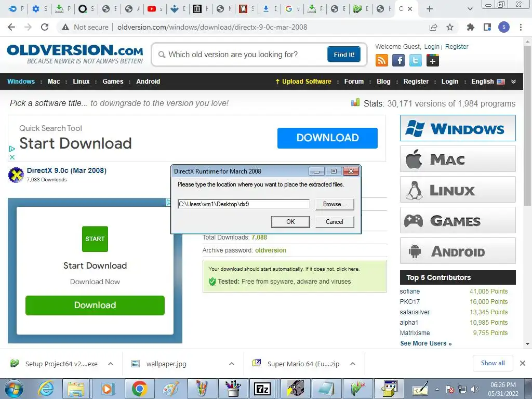Open the English language dropdown
Image resolution: width=532 pixels, height=399 pixels.
pos(488,82)
